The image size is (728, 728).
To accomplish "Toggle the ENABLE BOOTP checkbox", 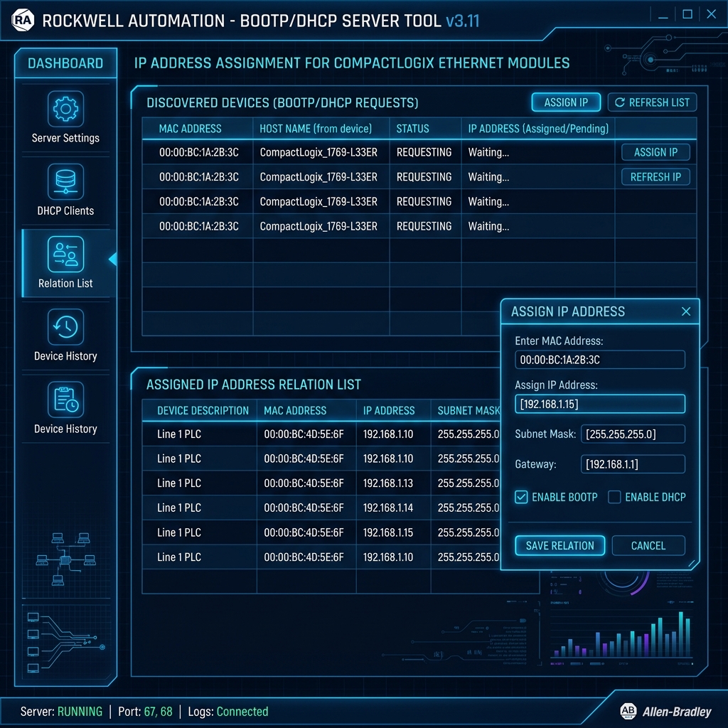I will point(521,497).
